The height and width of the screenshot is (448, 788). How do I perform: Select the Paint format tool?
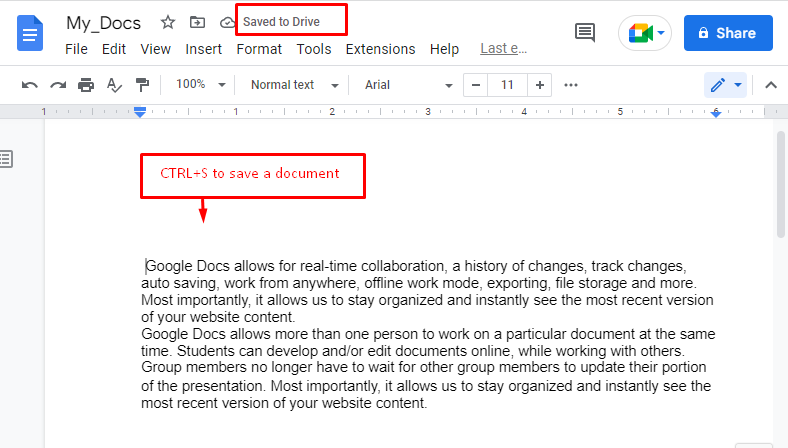tap(143, 85)
